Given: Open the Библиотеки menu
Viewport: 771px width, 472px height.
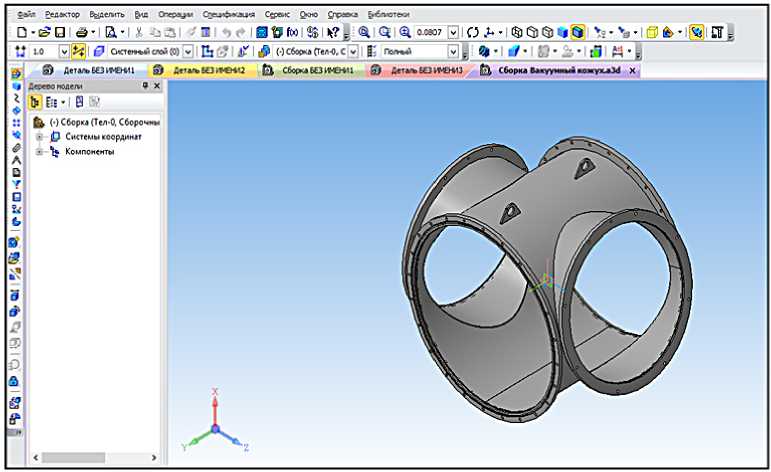Looking at the screenshot, I should click(x=388, y=14).
